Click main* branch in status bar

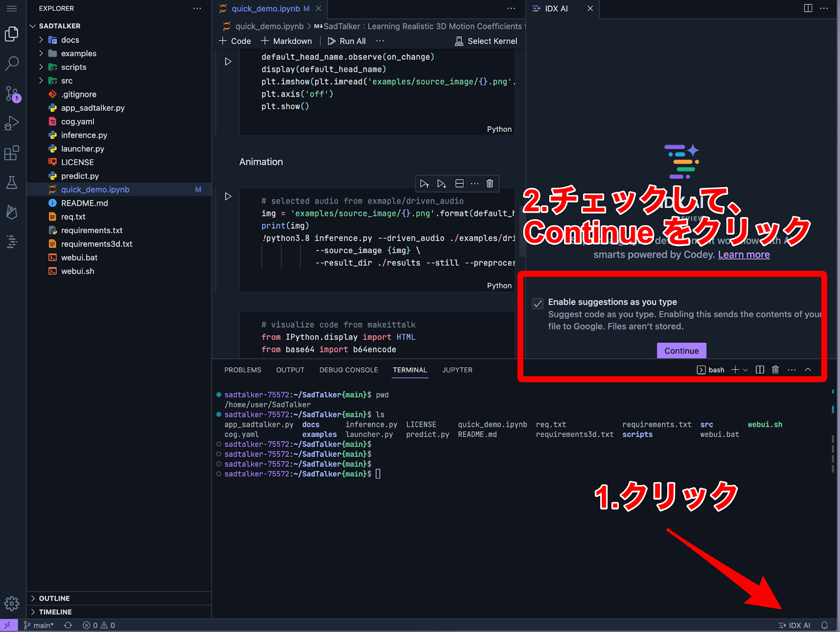[x=38, y=625]
